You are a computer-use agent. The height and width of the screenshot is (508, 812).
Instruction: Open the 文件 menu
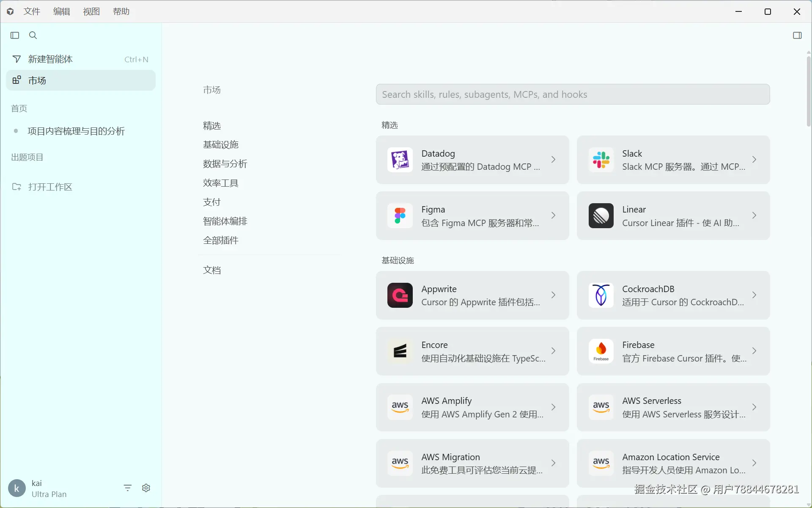pos(32,11)
